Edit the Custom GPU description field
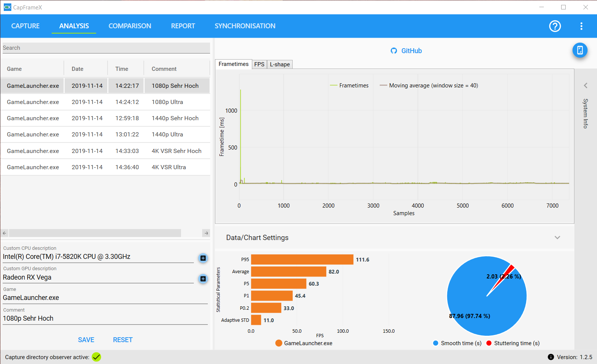Screen dimensions: 597x364 (x=98, y=277)
